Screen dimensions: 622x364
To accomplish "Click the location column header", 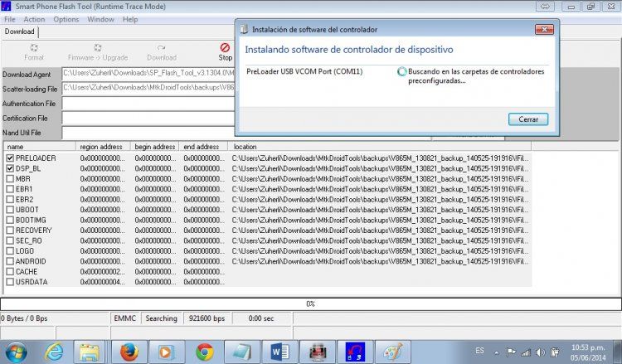I will click(379, 147).
